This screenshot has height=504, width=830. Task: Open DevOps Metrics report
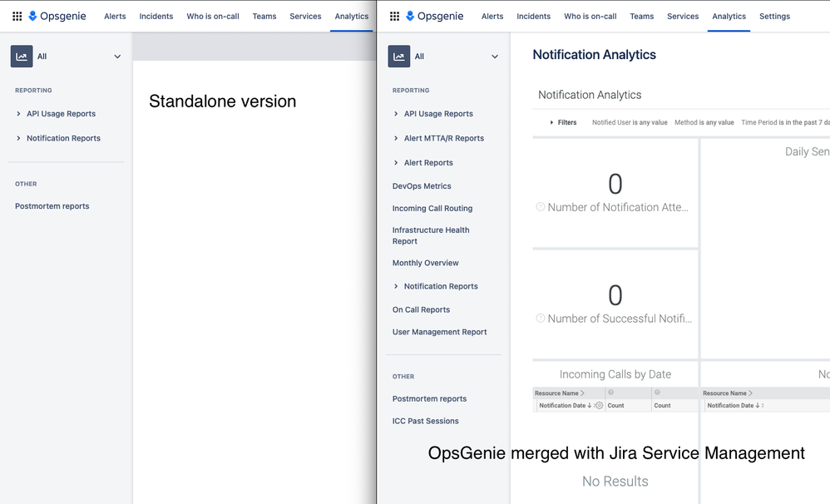[x=422, y=186]
